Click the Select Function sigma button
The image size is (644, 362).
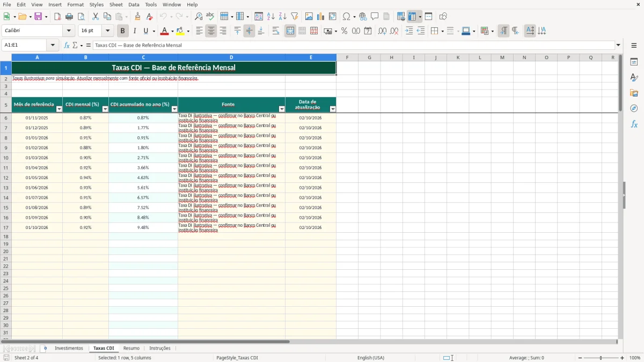pyautogui.click(x=75, y=45)
